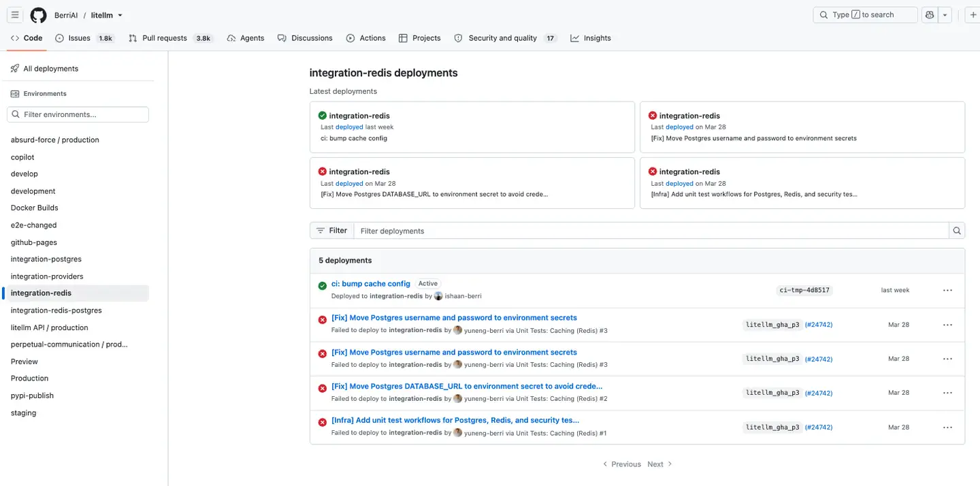Open the Pull requests tab
This screenshot has height=486, width=980.
(x=171, y=38)
